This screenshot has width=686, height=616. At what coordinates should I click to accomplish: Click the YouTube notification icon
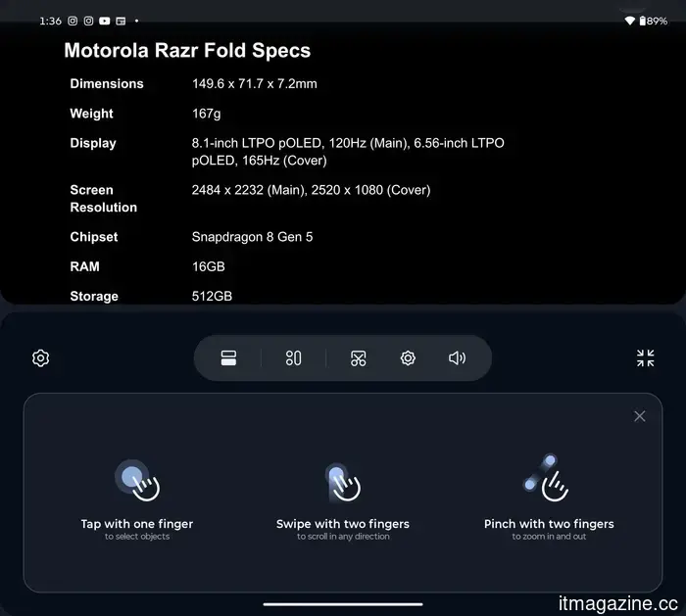click(105, 21)
